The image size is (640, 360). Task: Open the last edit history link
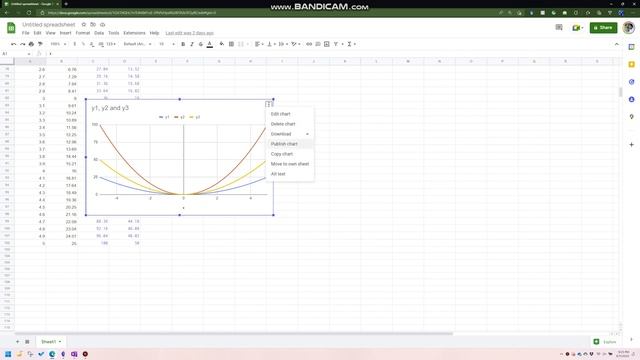189,33
